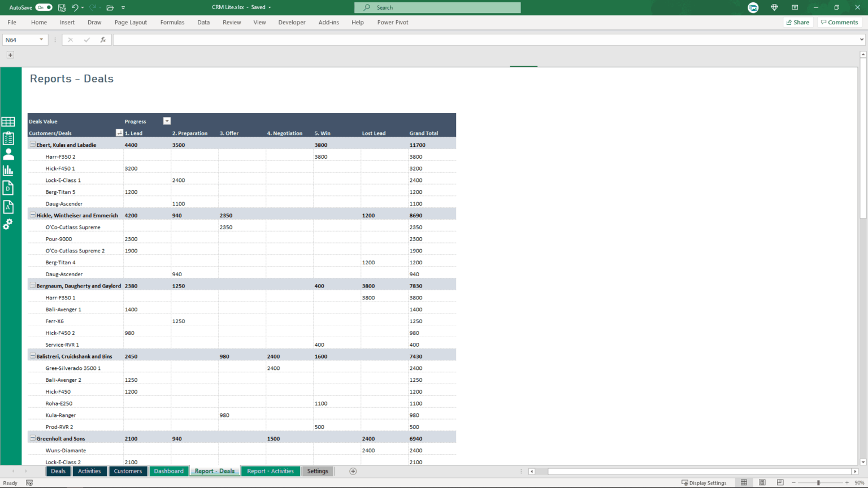Open the Progress filter dropdown
The image size is (868, 488).
tap(167, 121)
